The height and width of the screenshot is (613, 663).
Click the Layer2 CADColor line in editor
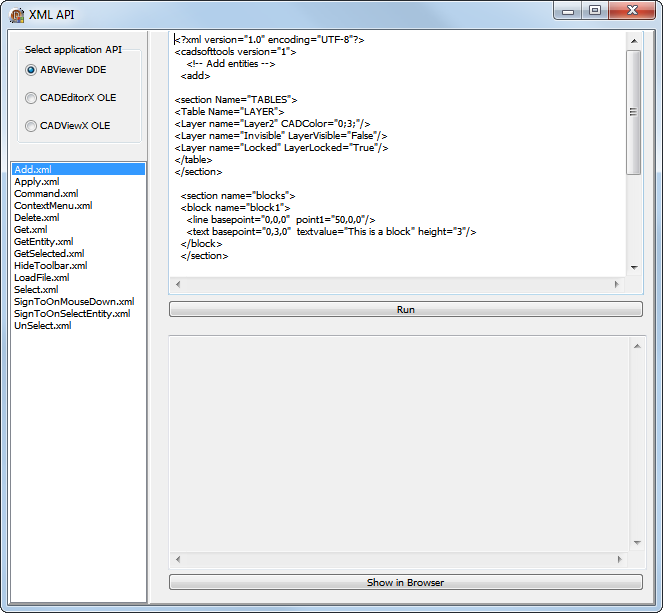click(x=272, y=124)
